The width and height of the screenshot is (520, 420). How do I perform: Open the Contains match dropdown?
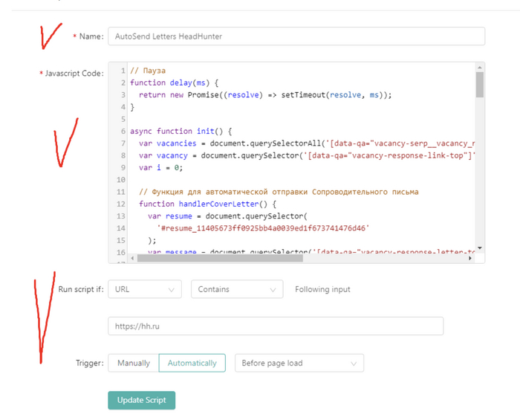(x=237, y=289)
